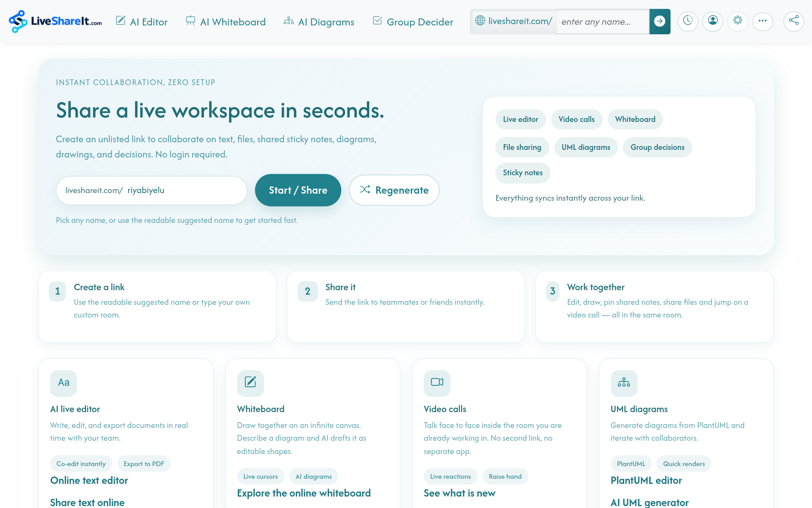Click the Whiteboard card pencil icon
Screen dimensions: 812x508
coord(250,383)
